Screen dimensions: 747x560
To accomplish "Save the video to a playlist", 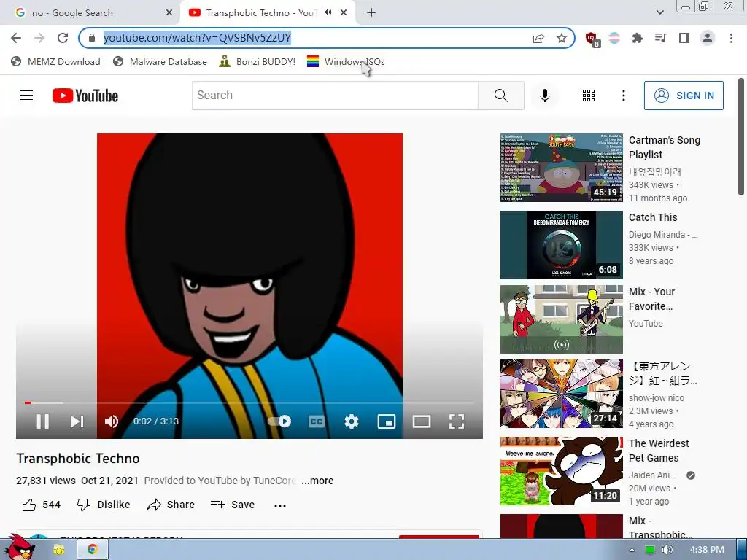I will [233, 505].
